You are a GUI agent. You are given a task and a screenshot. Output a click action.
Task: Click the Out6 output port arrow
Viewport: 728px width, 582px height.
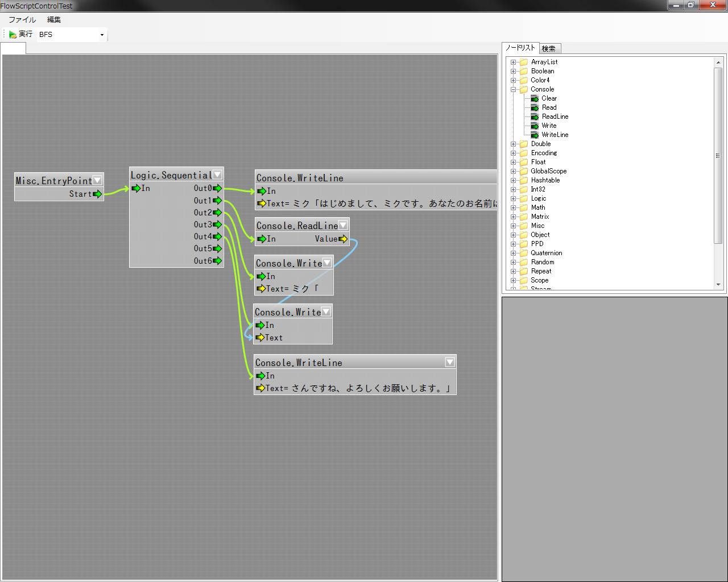click(217, 261)
